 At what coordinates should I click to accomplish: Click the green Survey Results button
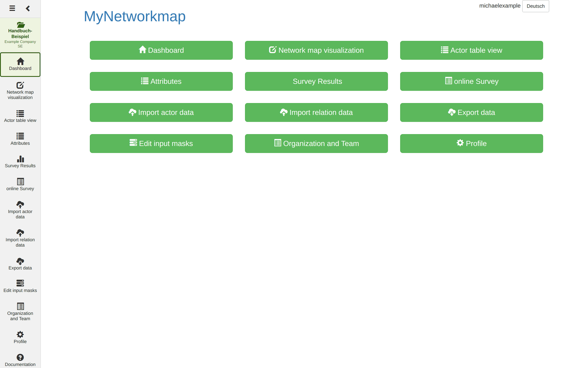tap(316, 81)
